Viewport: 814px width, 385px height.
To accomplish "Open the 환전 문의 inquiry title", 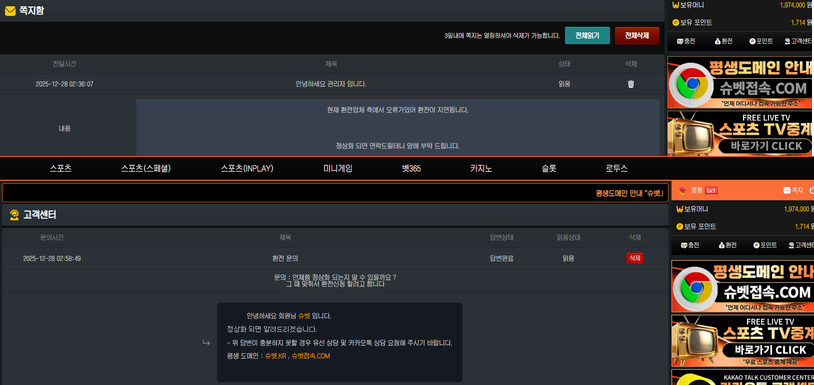I will click(x=285, y=258).
